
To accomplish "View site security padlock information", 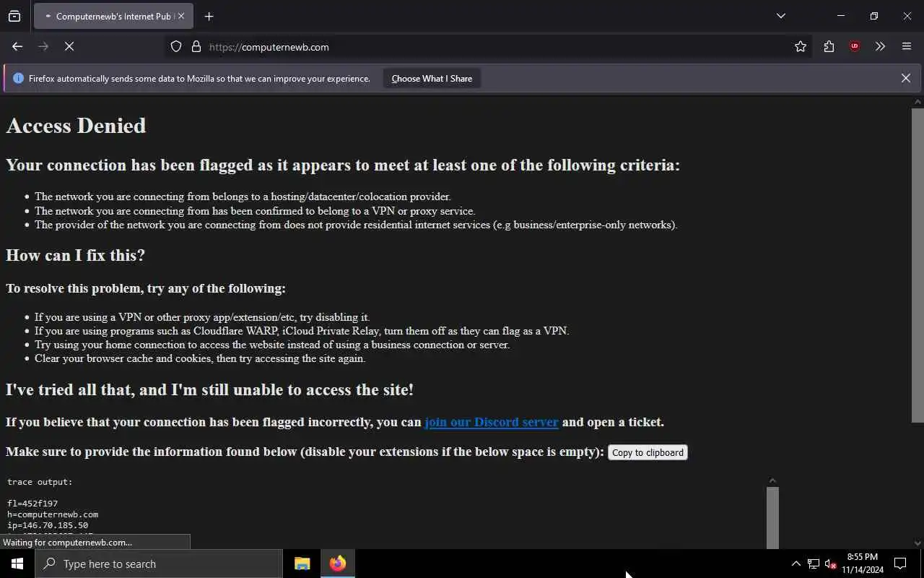I will [x=196, y=46].
